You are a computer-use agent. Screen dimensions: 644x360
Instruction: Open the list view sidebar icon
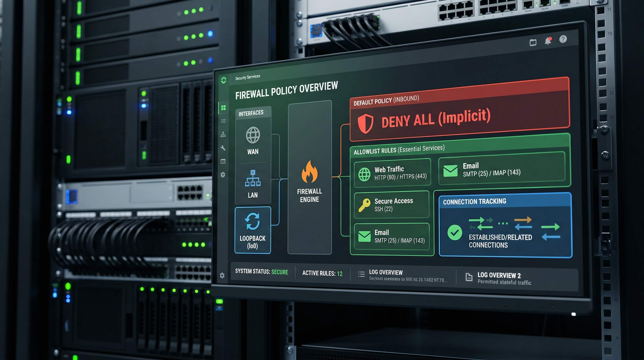223,121
